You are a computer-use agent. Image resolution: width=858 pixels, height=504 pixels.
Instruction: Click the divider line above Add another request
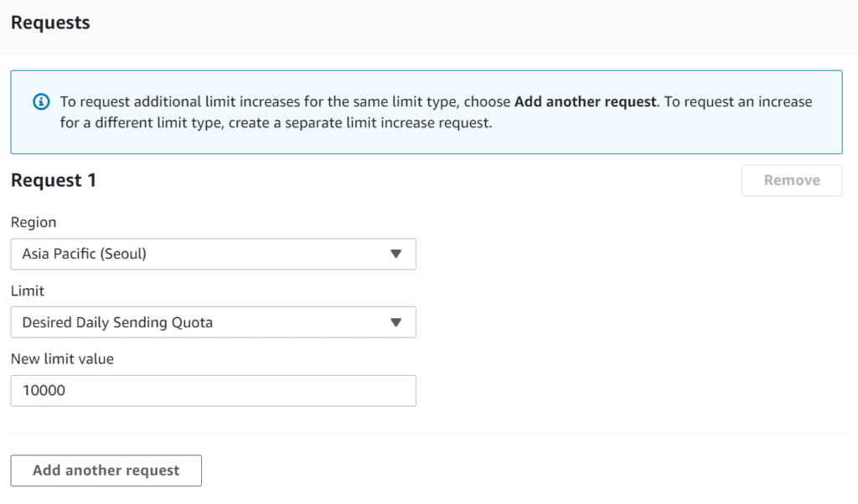pyautogui.click(x=426, y=434)
